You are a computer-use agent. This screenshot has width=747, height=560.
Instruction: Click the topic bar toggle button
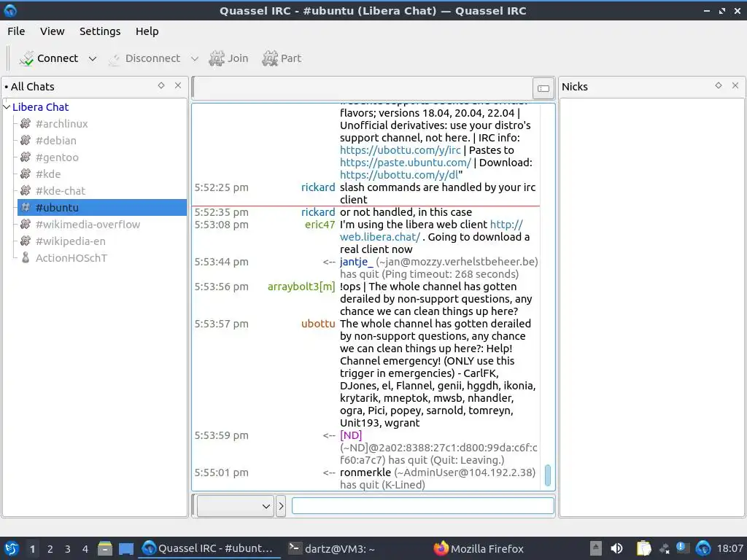(543, 88)
